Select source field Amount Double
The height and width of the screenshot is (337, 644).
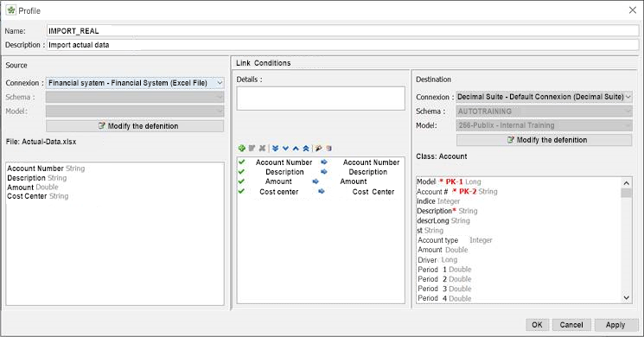click(x=33, y=188)
